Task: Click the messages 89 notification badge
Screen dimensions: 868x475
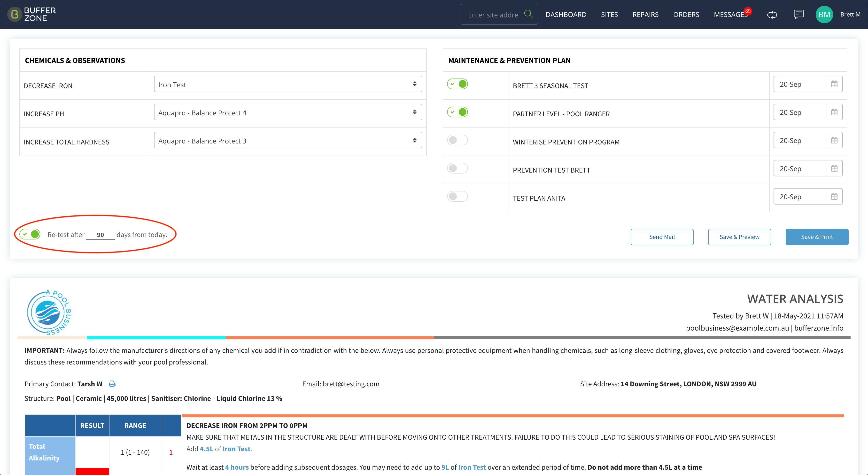Action: click(x=748, y=11)
